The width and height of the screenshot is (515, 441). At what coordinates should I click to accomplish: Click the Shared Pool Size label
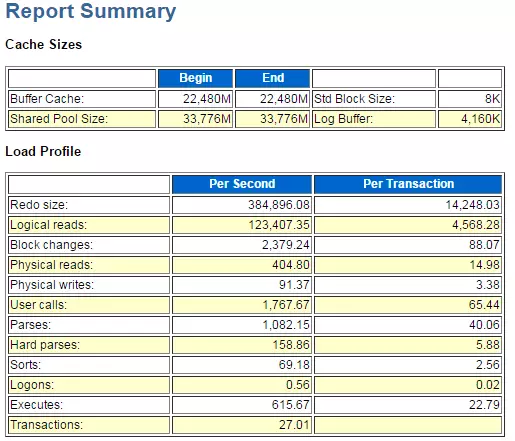click(x=59, y=119)
